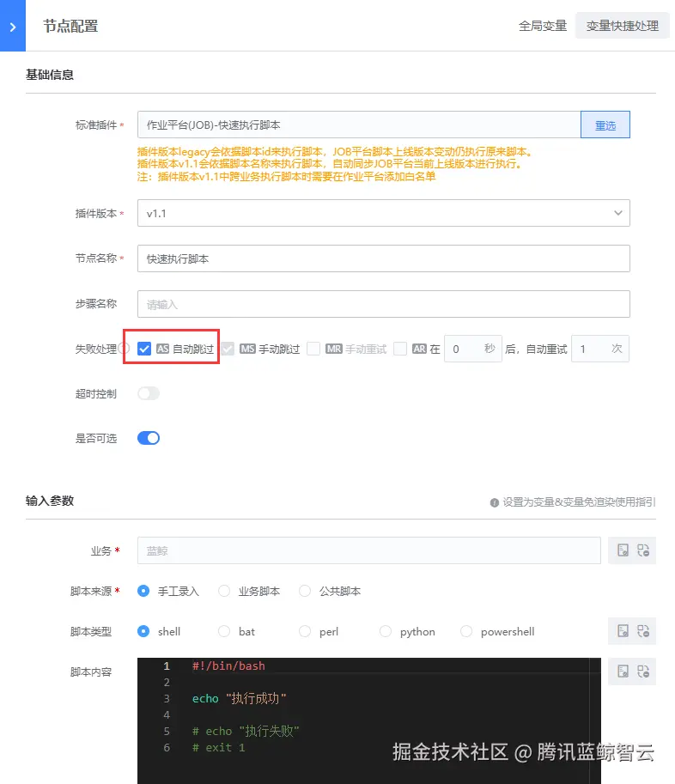The image size is (675, 784).
Task: Click the 标准插件 field
Action: [x=359, y=125]
